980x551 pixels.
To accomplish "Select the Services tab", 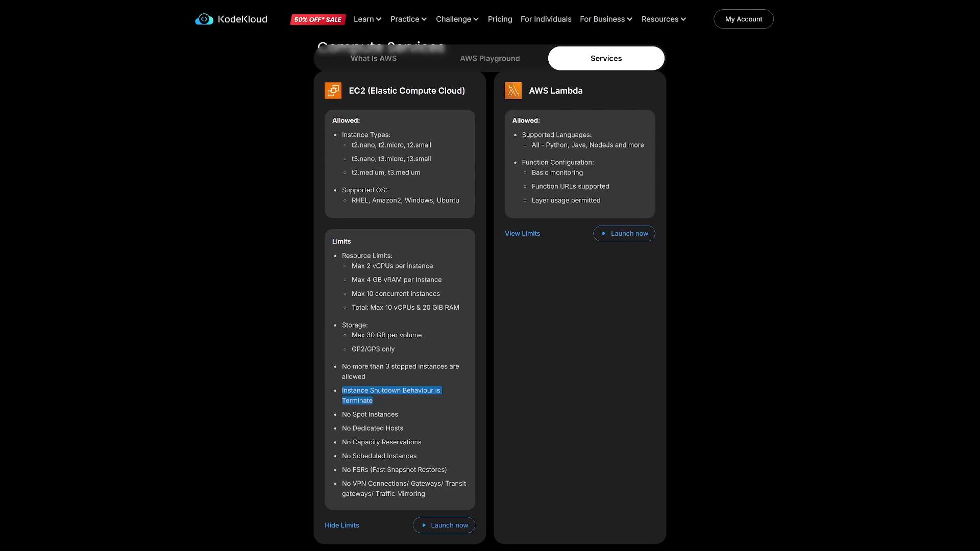I will pos(606,59).
